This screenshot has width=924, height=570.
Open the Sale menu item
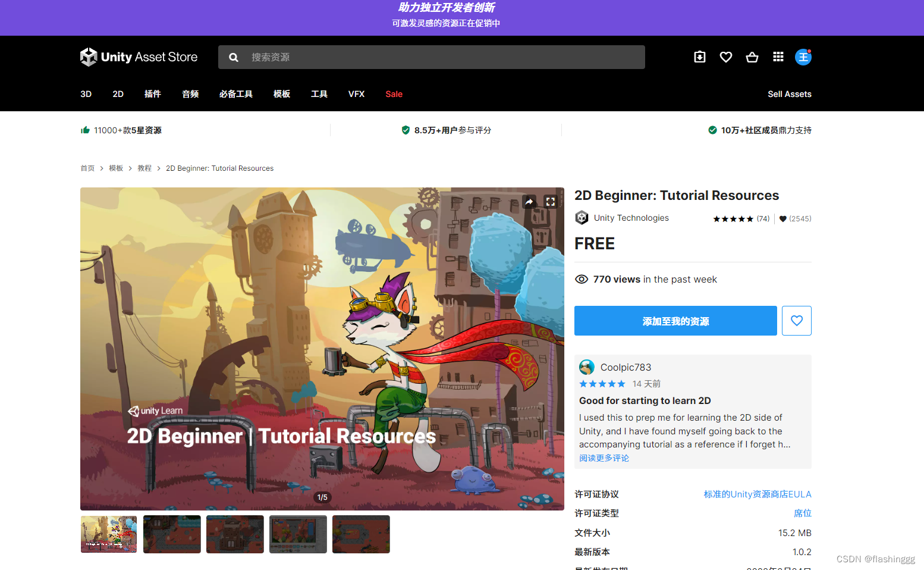[x=394, y=94]
